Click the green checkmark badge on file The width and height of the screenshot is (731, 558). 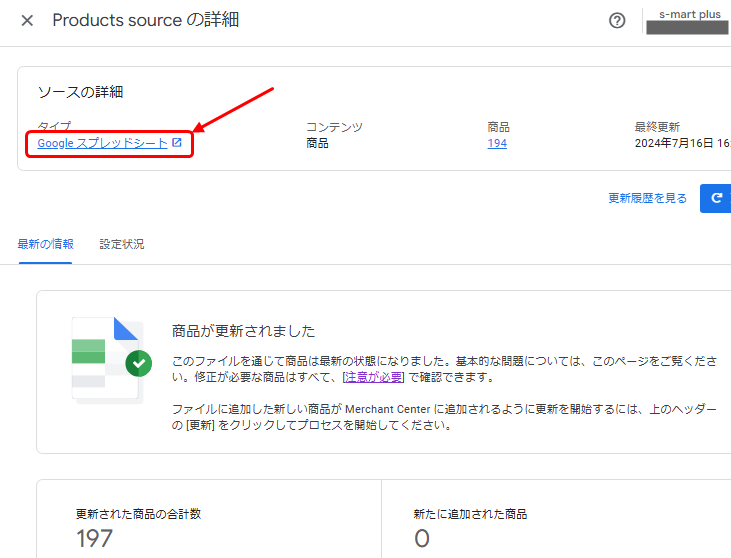point(139,363)
